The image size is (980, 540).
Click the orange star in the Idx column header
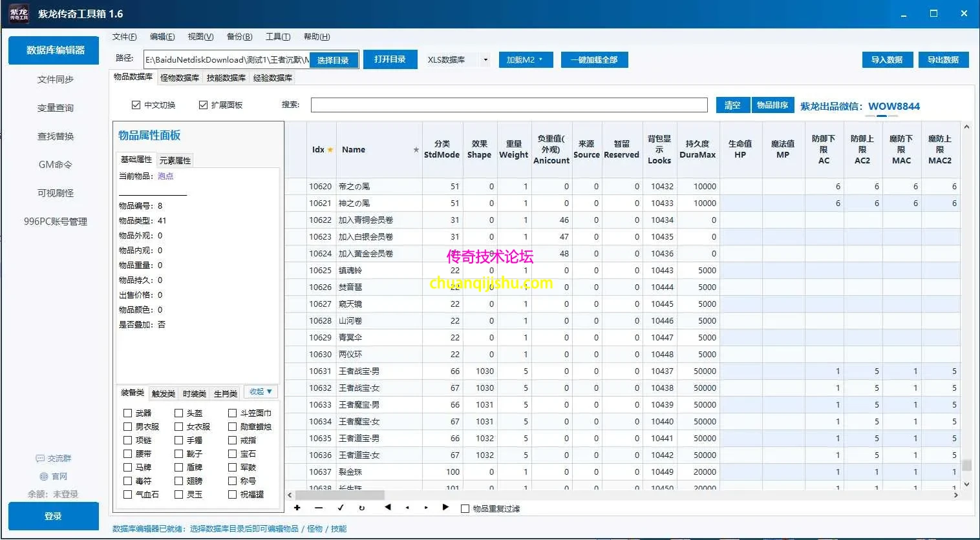330,150
